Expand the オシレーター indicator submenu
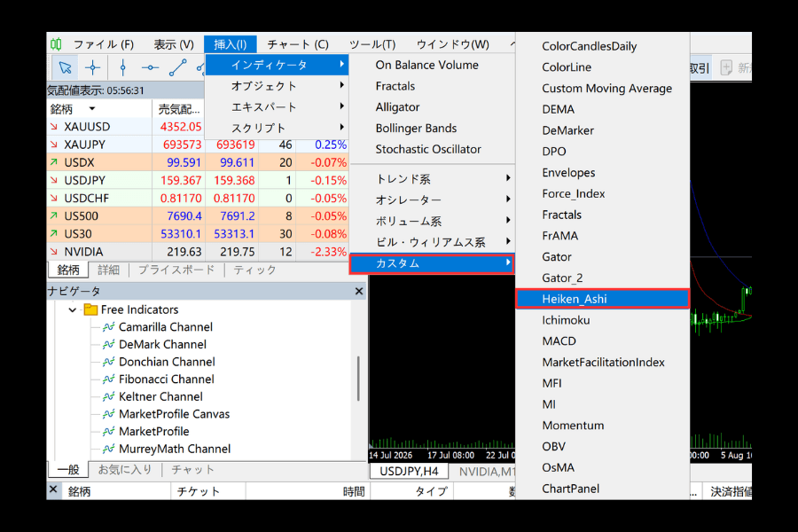This screenshot has height=532, width=798. coord(433,199)
